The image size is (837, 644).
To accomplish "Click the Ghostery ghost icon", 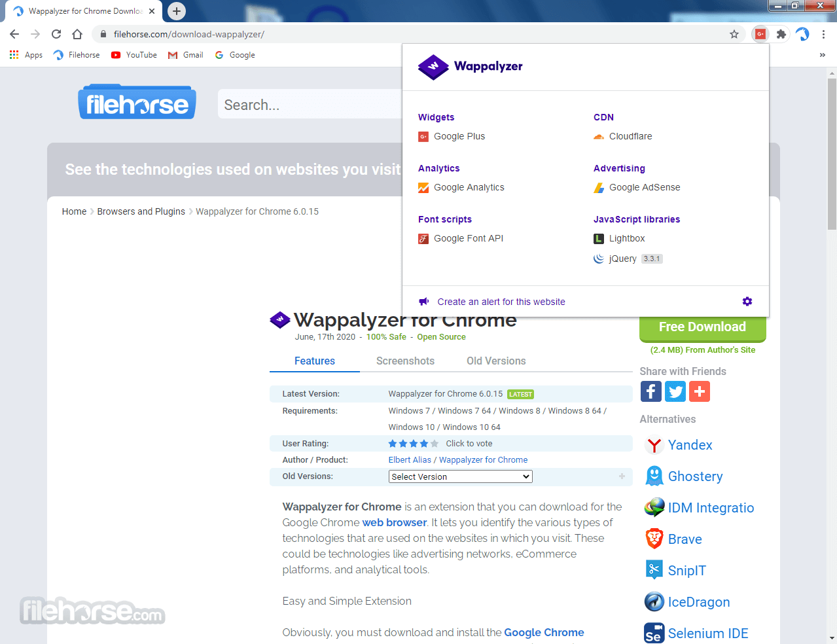I will (654, 476).
